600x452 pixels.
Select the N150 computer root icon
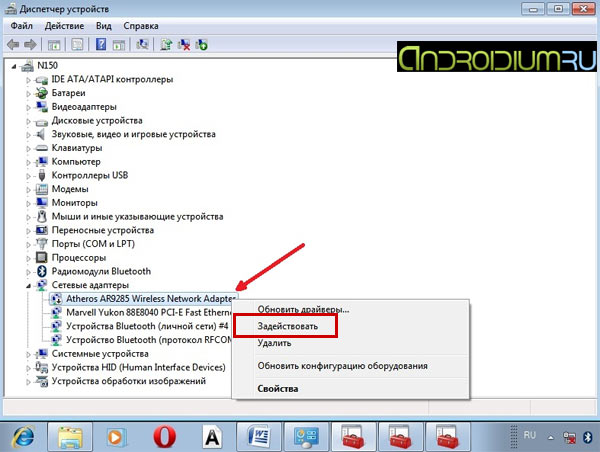click(x=27, y=66)
